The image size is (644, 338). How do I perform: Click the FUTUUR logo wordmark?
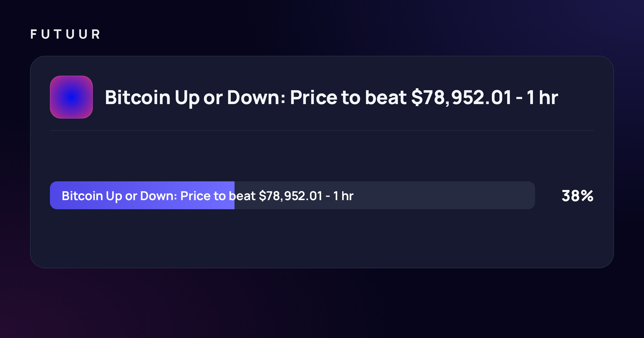[x=65, y=34]
